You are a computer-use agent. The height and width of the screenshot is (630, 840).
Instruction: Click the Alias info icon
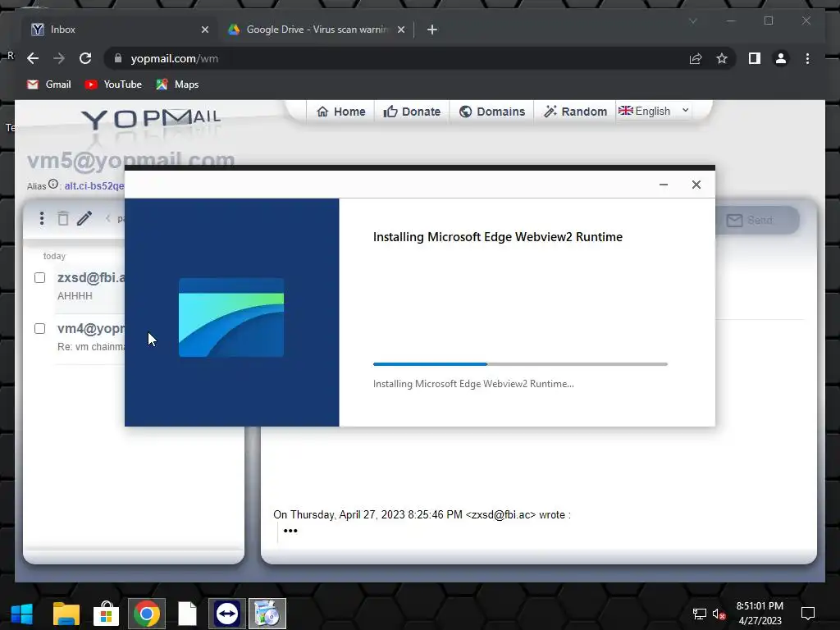[x=53, y=185]
